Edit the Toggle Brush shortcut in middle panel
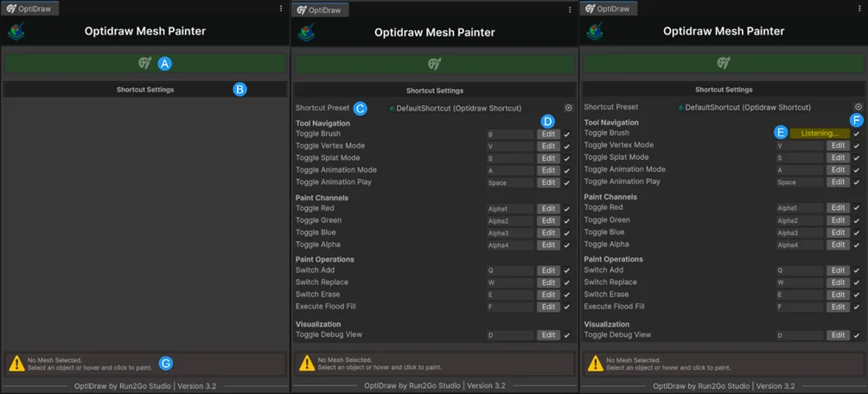The height and width of the screenshot is (394, 868). pyautogui.click(x=548, y=134)
